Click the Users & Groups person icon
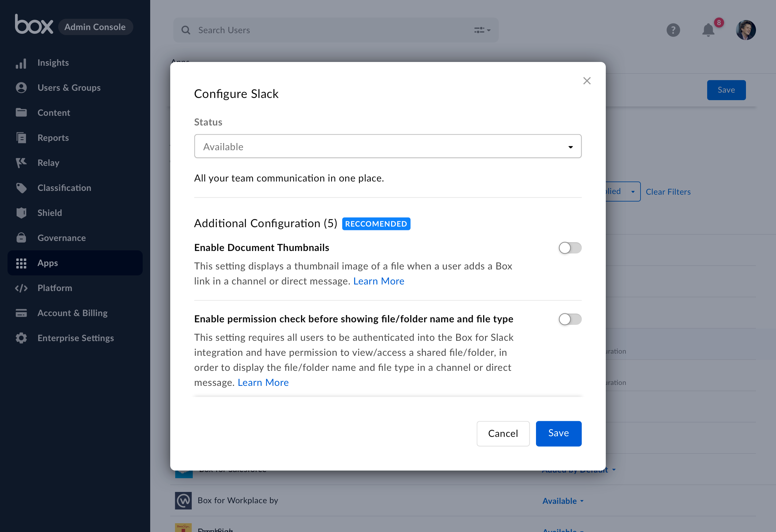776x532 pixels. click(21, 88)
